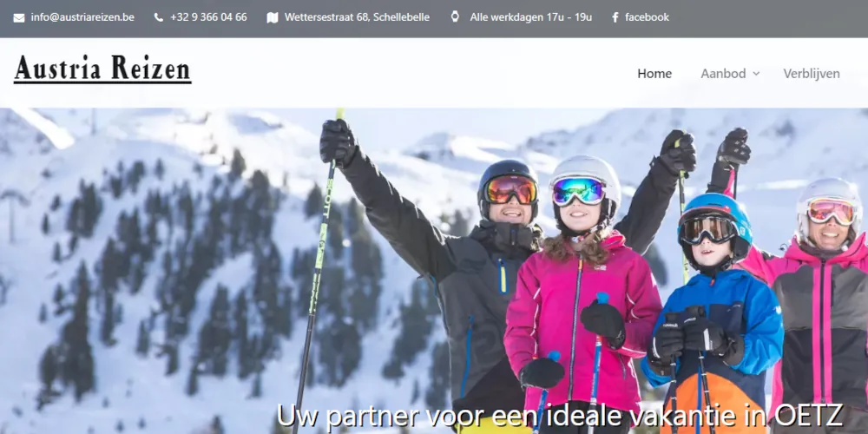
Task: Click the envelope email icon
Action: pos(19,17)
